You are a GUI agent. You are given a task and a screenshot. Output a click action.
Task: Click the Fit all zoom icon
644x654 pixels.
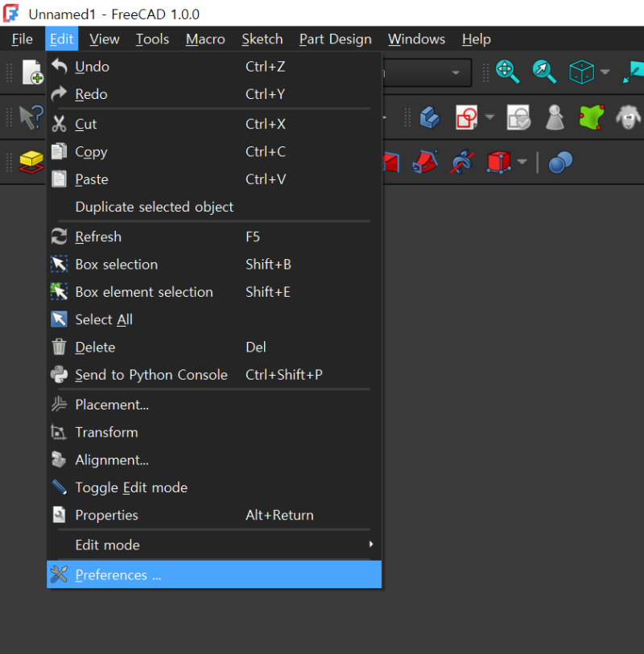tap(506, 72)
